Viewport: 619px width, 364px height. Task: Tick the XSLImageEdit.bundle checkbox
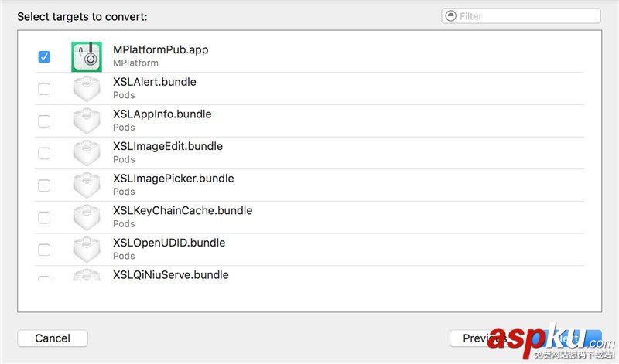pyautogui.click(x=44, y=153)
